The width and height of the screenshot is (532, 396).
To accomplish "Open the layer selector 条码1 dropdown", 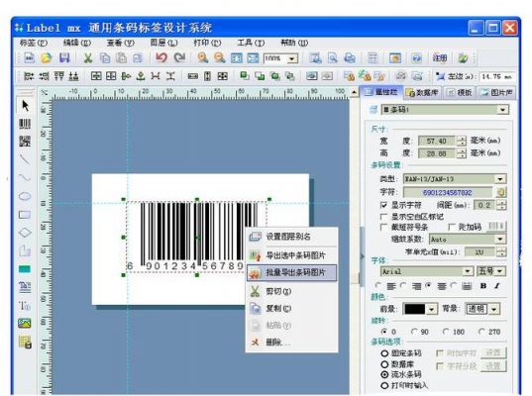I will click(x=502, y=110).
